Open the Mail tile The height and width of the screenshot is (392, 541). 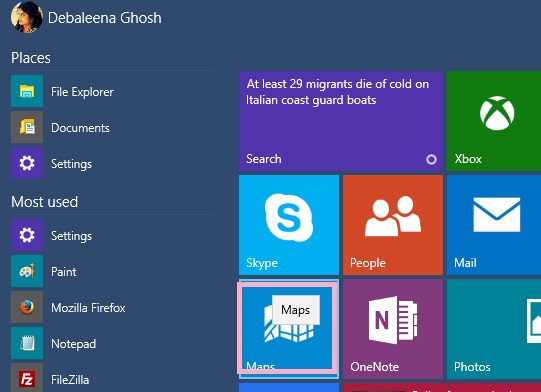coord(494,225)
